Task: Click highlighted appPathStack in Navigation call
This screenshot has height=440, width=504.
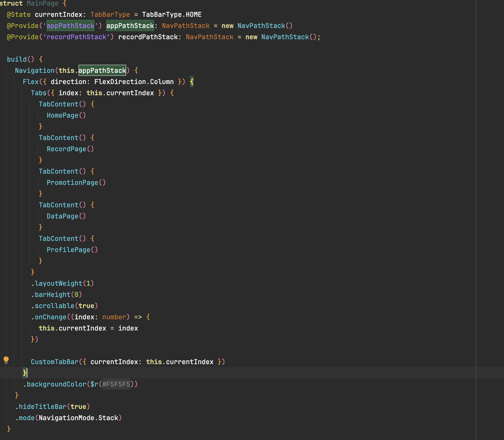Action: click(102, 71)
